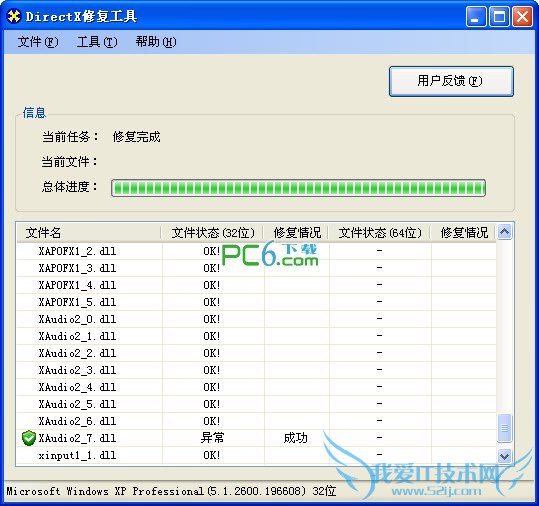Select the XAPOFX1_4.dll row
Image resolution: width=539 pixels, height=506 pixels.
coord(256,285)
